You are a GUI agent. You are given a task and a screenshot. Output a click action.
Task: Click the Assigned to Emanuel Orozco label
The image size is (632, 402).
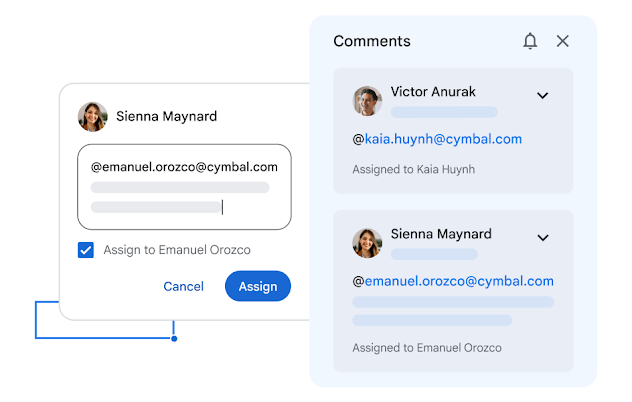[427, 348]
